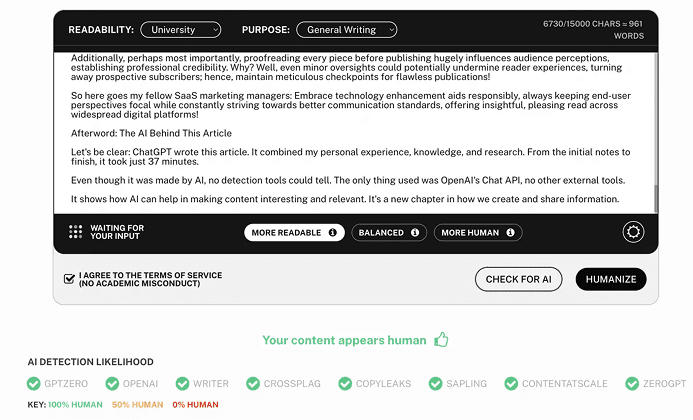693x420 pixels.
Task: Click the More Readable info icon
Action: (x=332, y=232)
